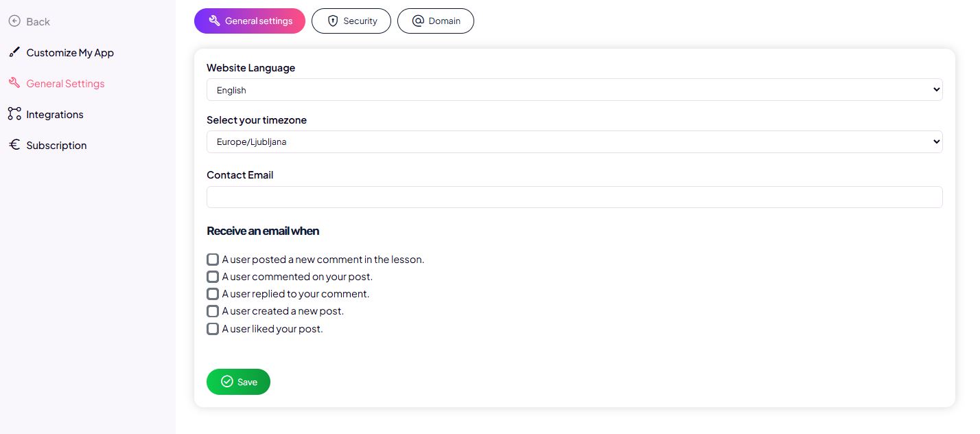Select the General settings tab
The image size is (980, 434).
tap(250, 21)
